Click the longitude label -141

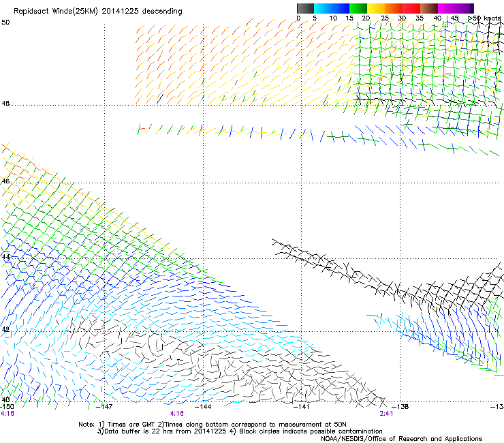point(302,407)
